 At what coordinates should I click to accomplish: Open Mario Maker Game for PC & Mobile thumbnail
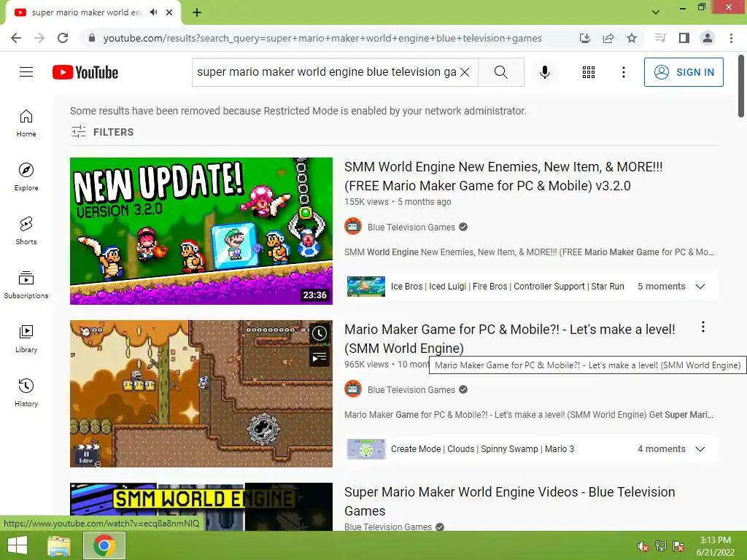click(201, 393)
